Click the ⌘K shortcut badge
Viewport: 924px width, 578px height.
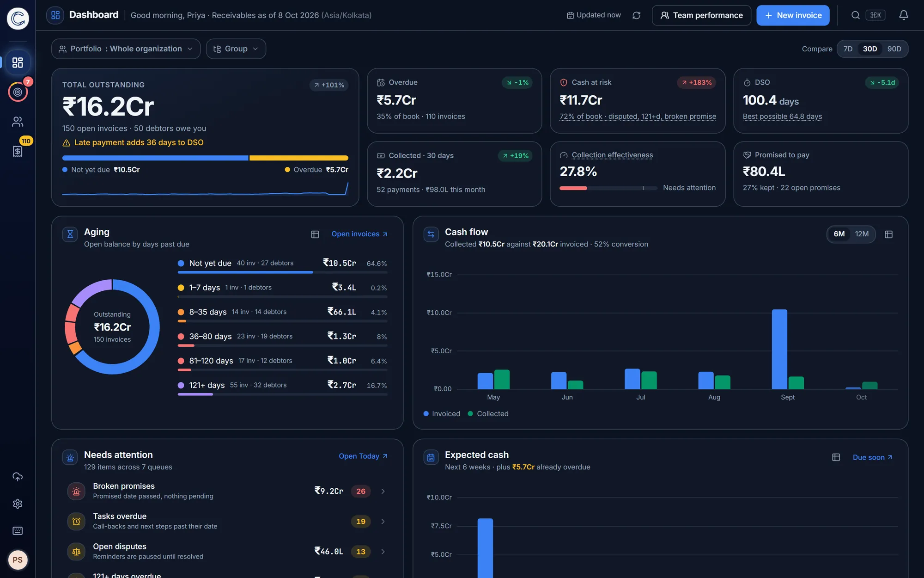click(875, 15)
